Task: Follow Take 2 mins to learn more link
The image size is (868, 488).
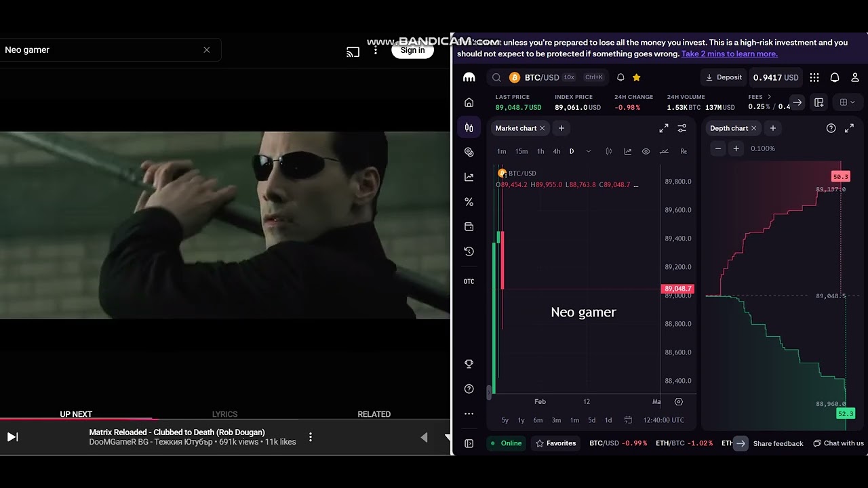Action: [730, 54]
